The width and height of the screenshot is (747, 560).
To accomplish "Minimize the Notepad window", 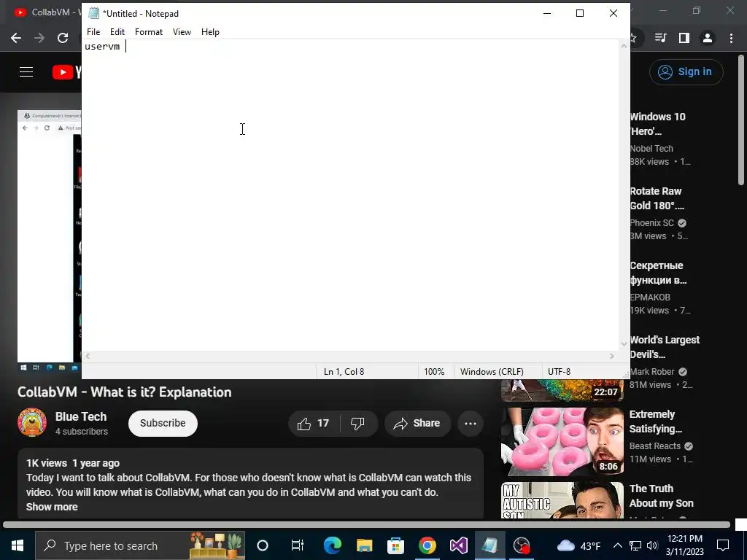I will pos(547,13).
